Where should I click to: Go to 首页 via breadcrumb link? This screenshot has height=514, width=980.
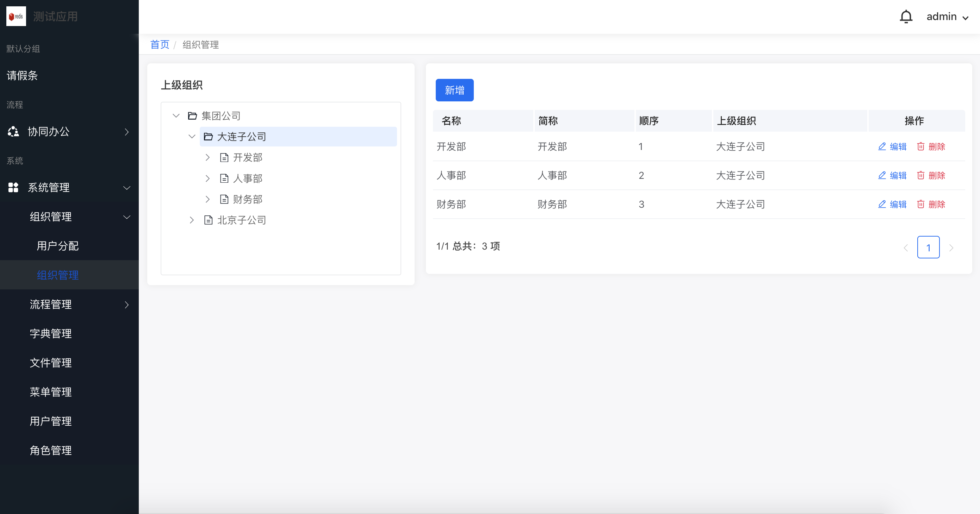160,44
